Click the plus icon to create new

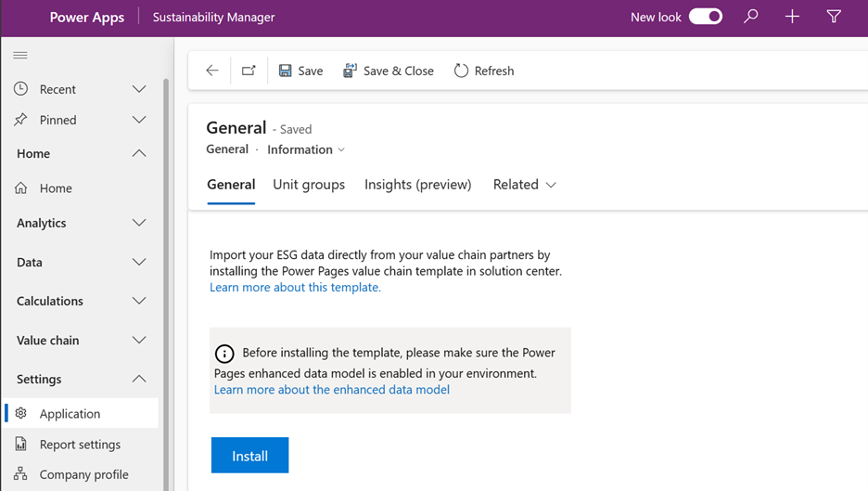[792, 17]
